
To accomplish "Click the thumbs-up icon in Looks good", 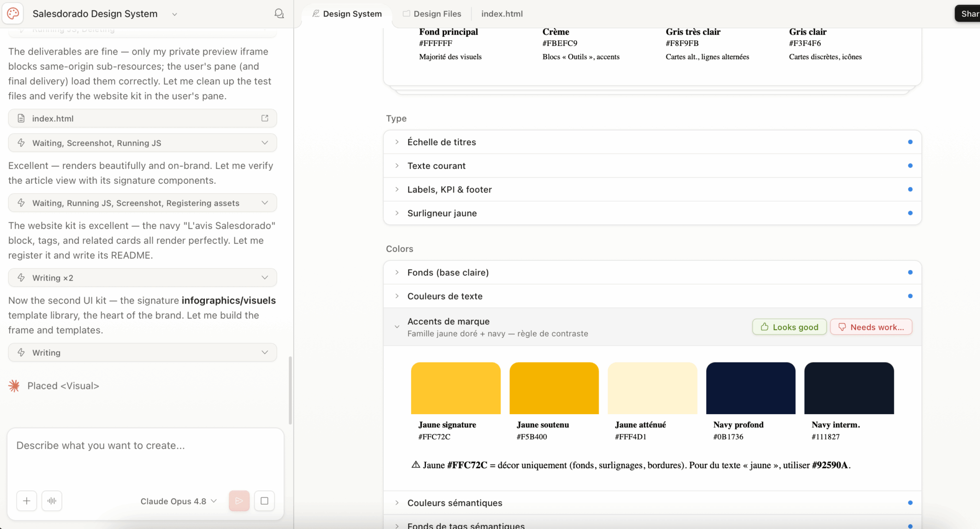I will click(x=764, y=327).
